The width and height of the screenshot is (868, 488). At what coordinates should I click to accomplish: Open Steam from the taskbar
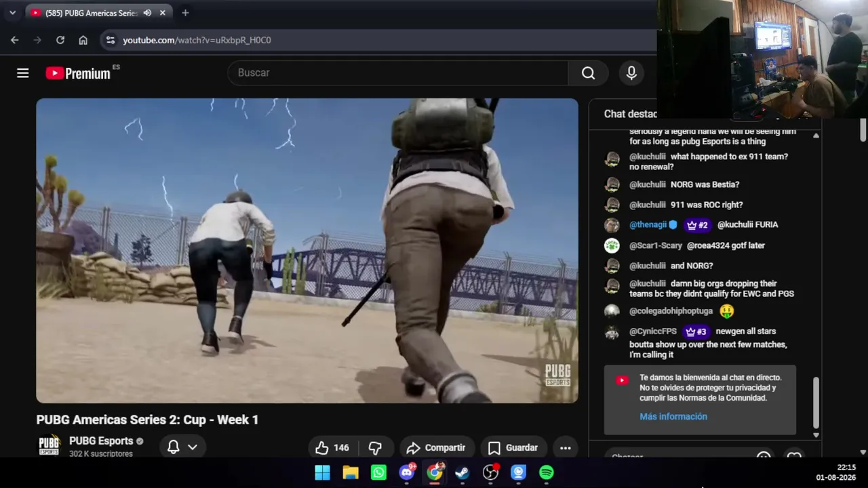click(462, 472)
